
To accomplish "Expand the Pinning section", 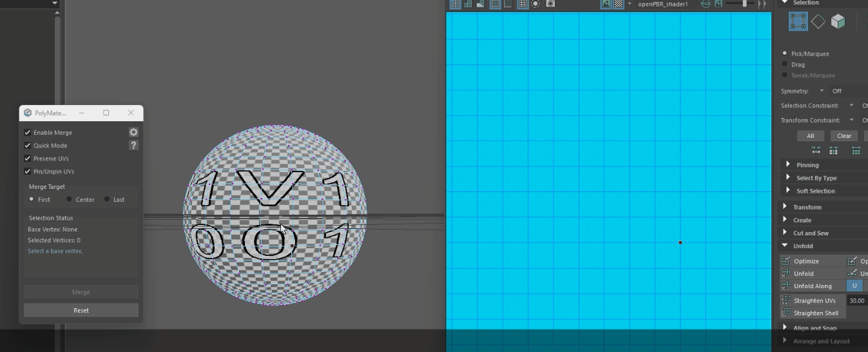I will pyautogui.click(x=787, y=165).
